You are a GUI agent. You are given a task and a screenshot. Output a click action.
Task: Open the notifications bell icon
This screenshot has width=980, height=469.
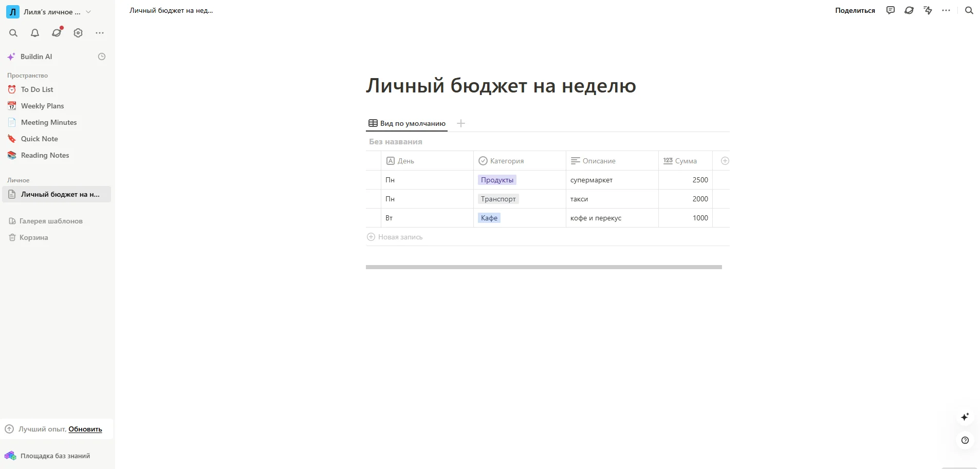coord(35,33)
